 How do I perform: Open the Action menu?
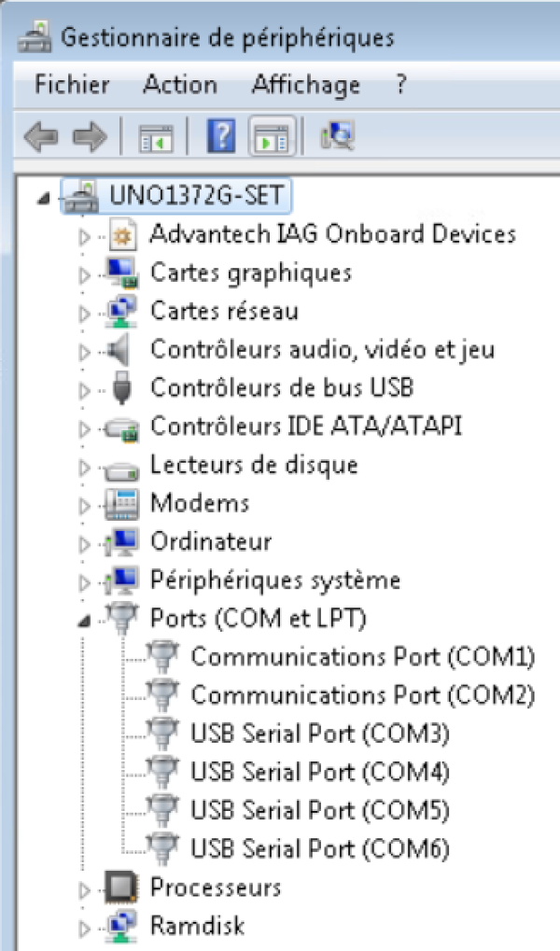pos(180,85)
